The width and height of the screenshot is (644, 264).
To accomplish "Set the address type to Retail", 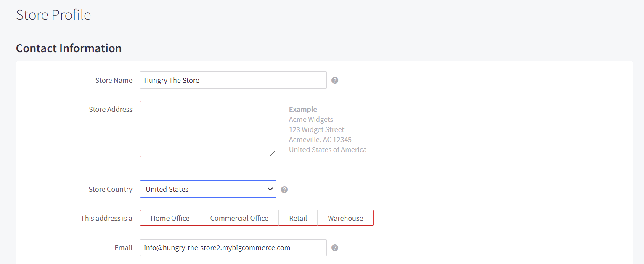I will [x=298, y=218].
